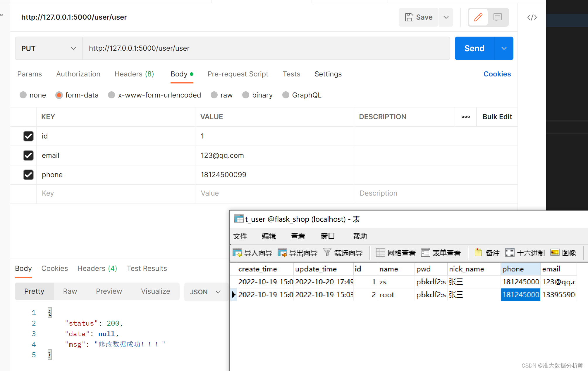Toggle the phone field checkbox off

coord(28,175)
